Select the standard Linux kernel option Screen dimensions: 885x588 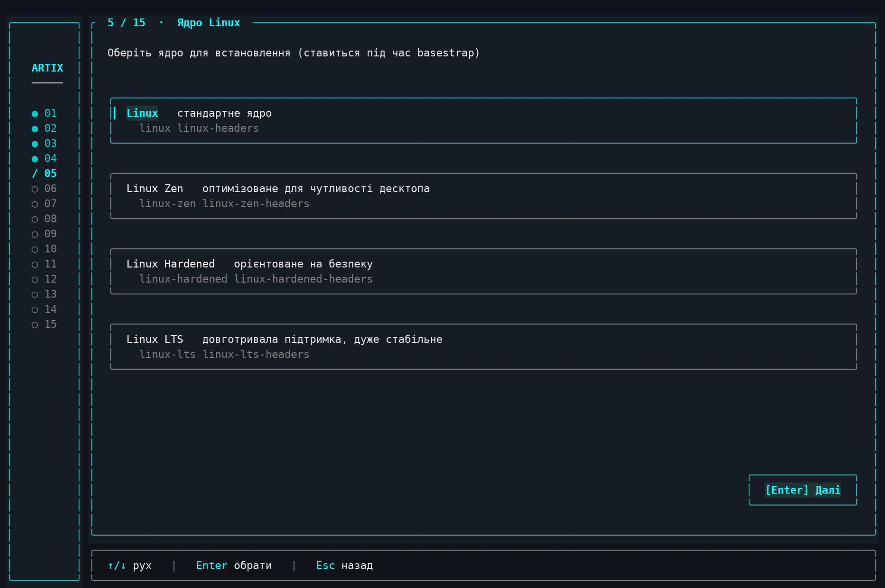483,121
